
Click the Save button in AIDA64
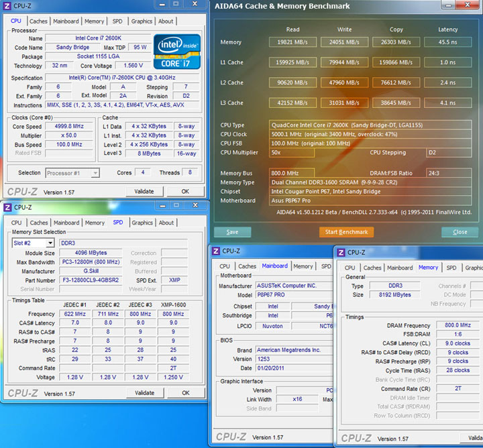(x=232, y=232)
